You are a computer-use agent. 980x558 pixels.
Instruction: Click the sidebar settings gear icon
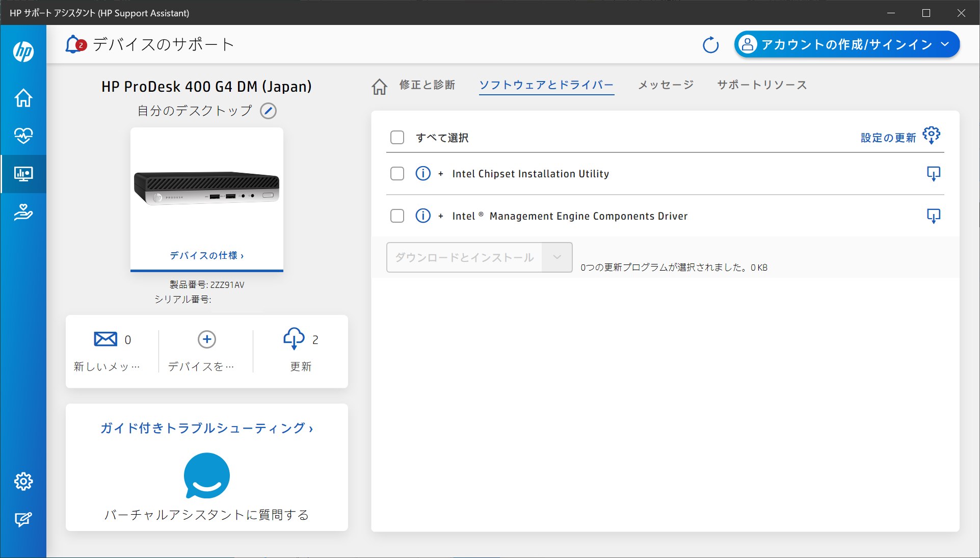tap(23, 481)
